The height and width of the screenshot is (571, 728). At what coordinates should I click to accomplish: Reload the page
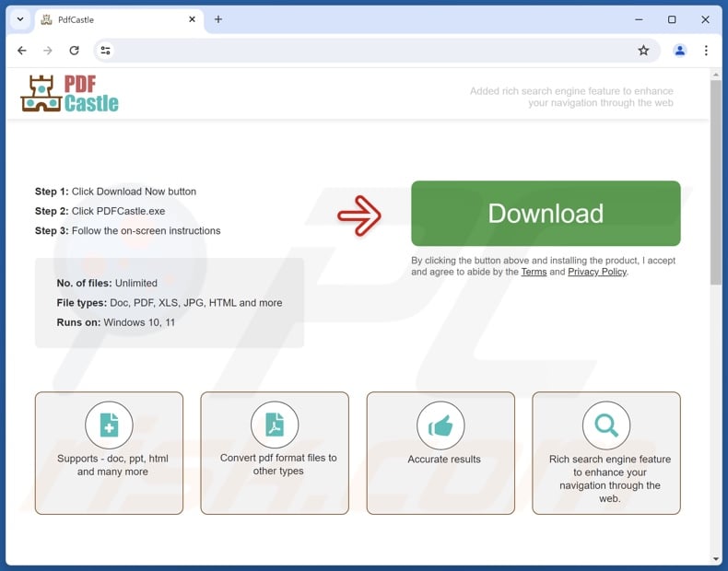pos(75,51)
